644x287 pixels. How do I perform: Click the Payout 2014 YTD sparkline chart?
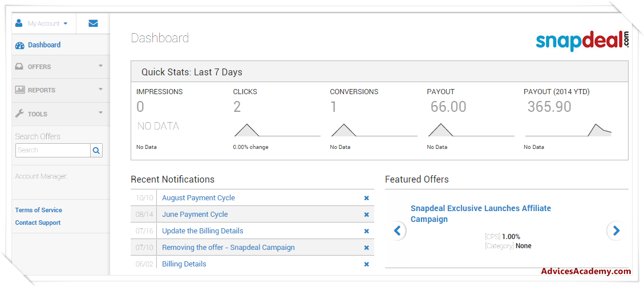coord(568,130)
